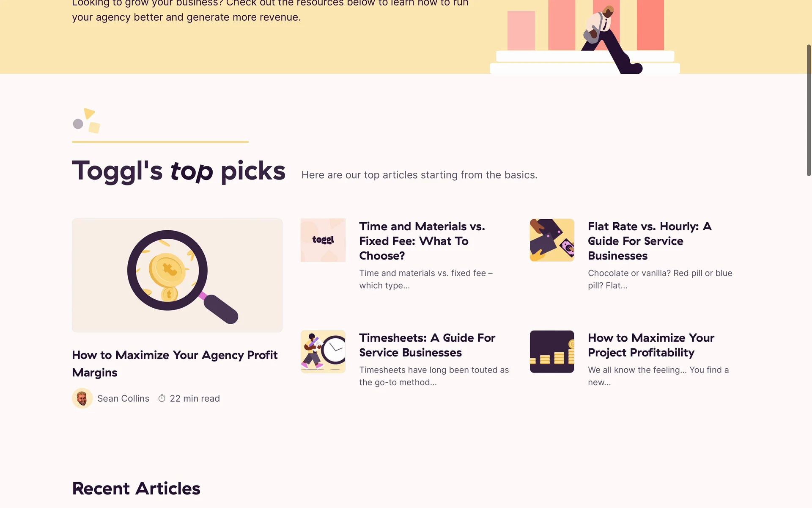Click Sean Collins author avatar
The image size is (812, 508).
click(82, 398)
